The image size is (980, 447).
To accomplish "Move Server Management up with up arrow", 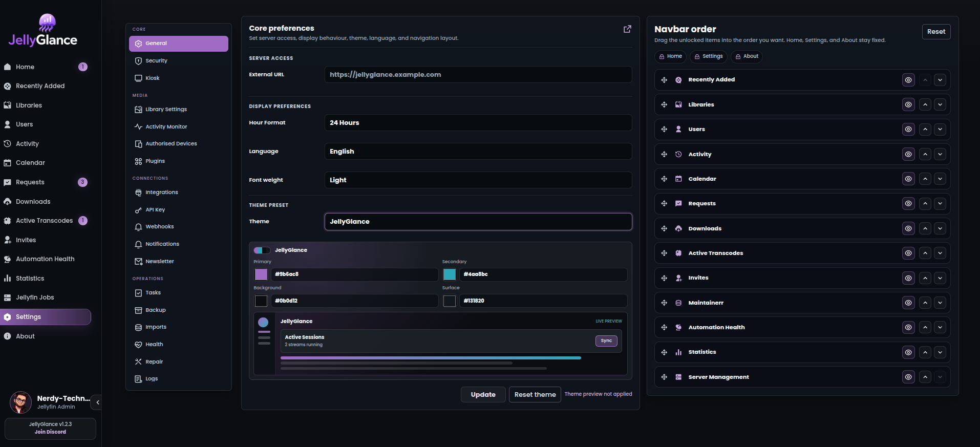I will [925, 377].
